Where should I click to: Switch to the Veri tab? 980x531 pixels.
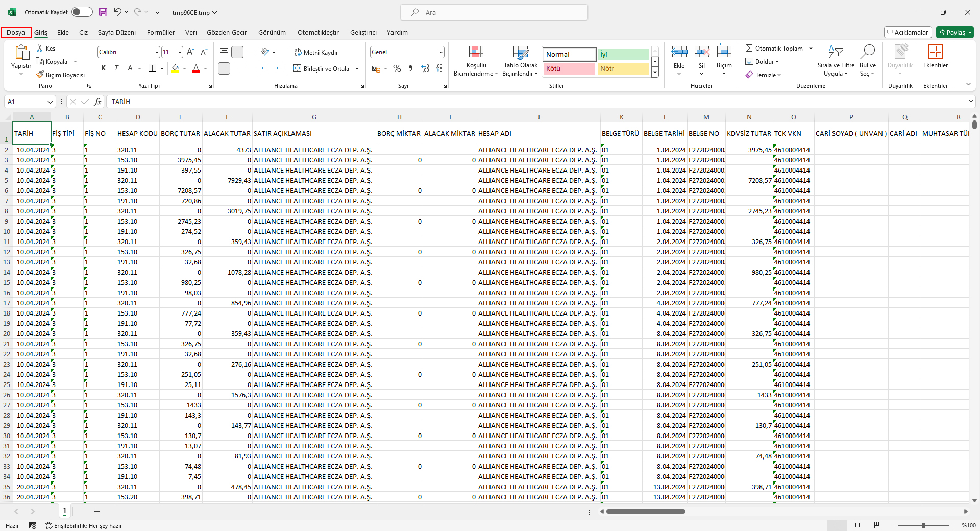click(191, 32)
